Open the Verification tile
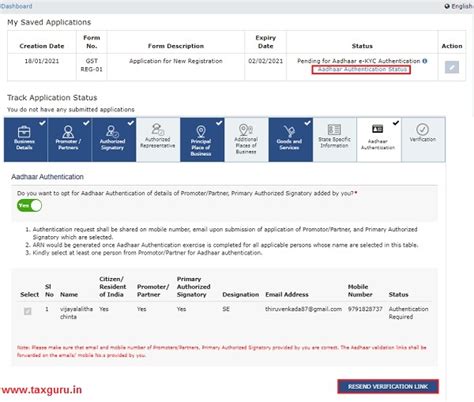Viewport: 474px width, 402px height. [423, 140]
